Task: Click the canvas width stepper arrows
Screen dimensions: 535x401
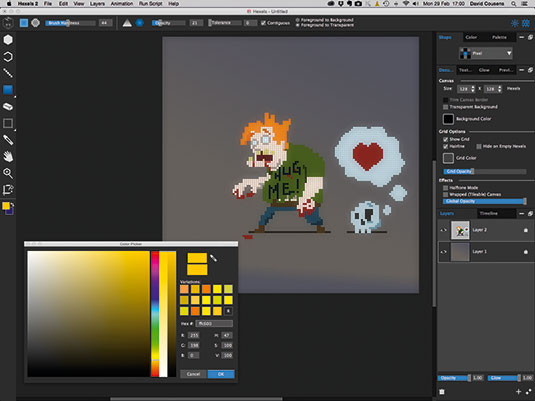Action: 473,89
